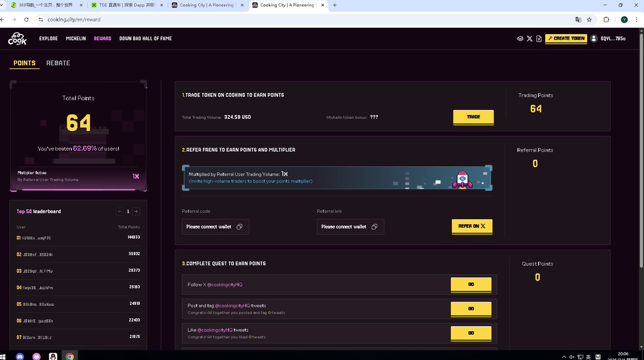Click the address bar URL
644x360 pixels.
(x=74, y=19)
